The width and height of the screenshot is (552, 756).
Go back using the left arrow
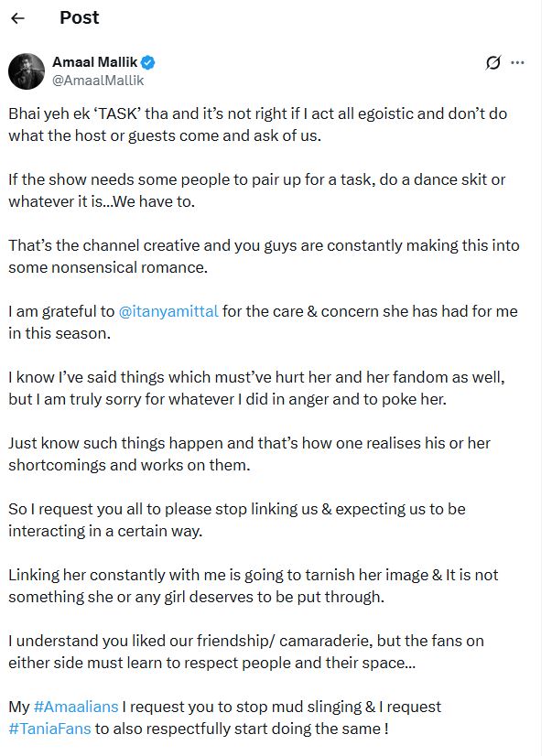pos(17,18)
